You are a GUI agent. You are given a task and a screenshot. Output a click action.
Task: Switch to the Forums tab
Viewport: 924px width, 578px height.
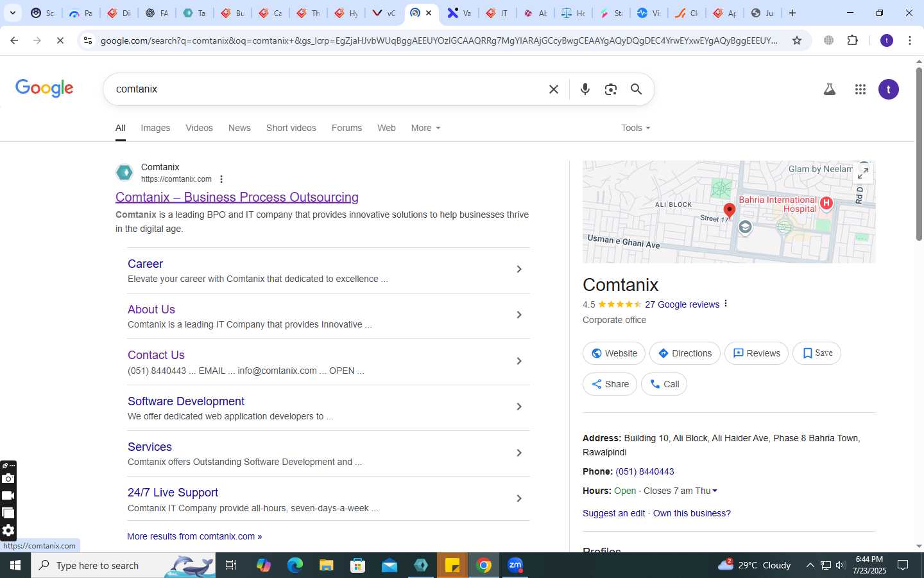pyautogui.click(x=346, y=128)
